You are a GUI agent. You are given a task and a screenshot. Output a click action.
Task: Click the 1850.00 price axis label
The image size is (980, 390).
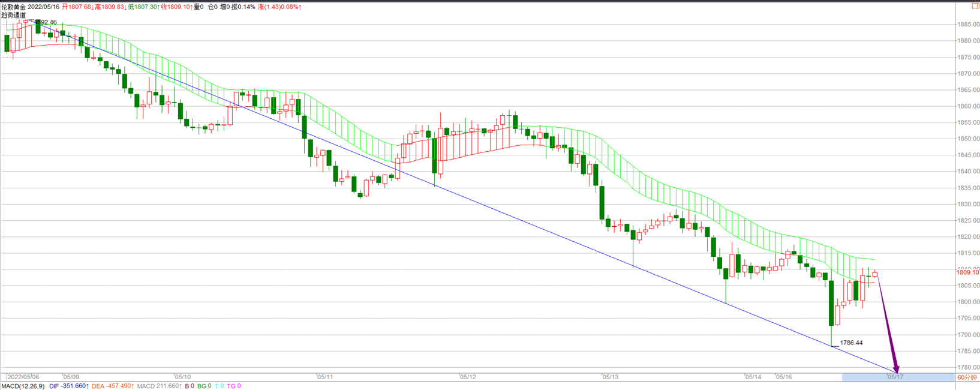969,139
